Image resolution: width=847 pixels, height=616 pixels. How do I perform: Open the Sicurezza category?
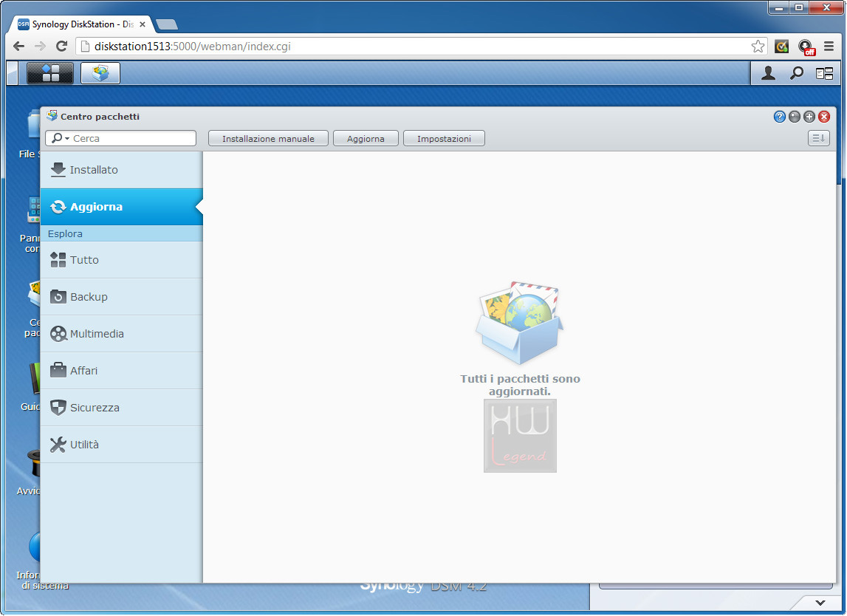122,408
